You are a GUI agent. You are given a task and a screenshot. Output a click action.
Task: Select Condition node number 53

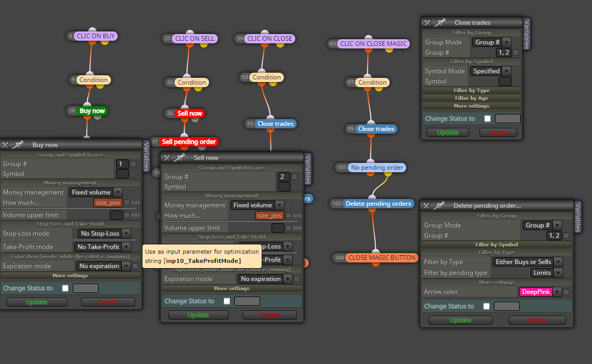click(x=266, y=77)
